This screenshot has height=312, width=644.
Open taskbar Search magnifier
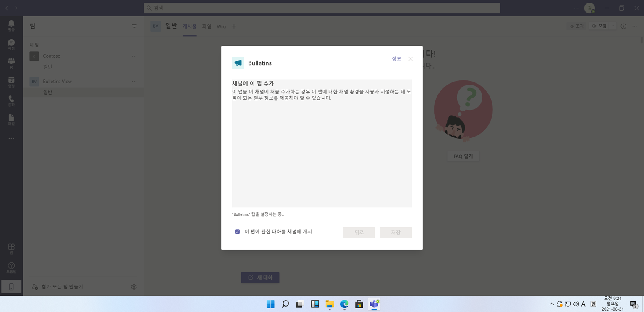(x=285, y=304)
